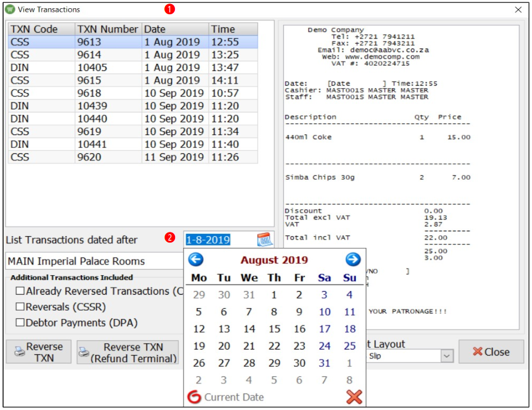Choose August 31 in calendar
Image resolution: width=532 pixels, height=410 pixels.
click(325, 363)
